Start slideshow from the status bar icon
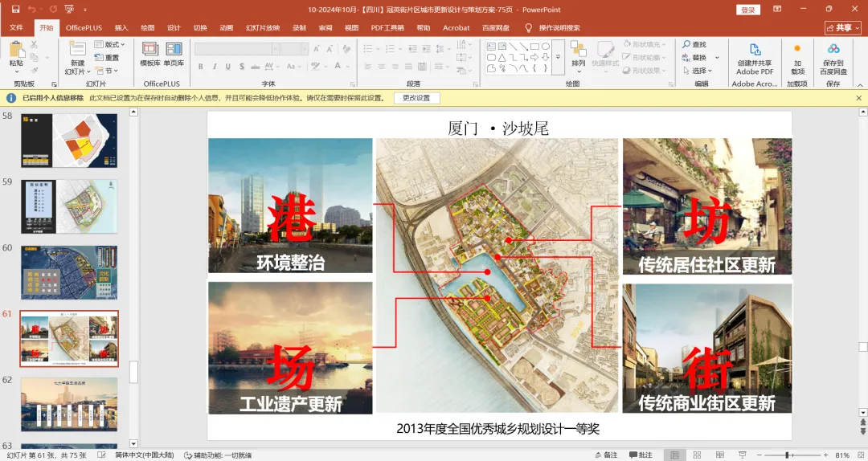The height and width of the screenshot is (461, 868). click(x=743, y=455)
